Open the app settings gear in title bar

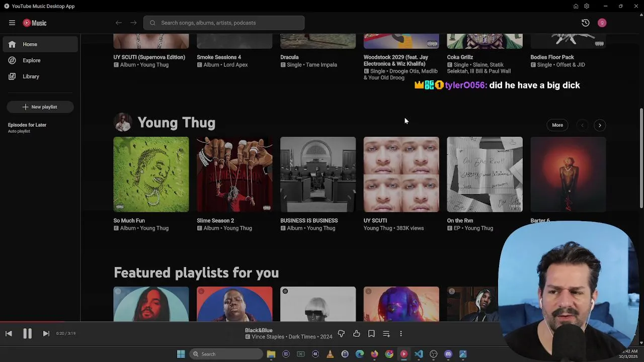[x=587, y=6]
